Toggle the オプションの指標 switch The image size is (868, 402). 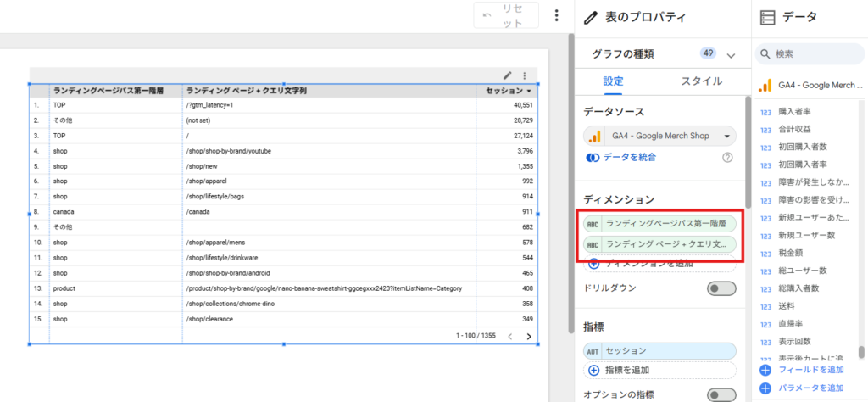pos(721,394)
